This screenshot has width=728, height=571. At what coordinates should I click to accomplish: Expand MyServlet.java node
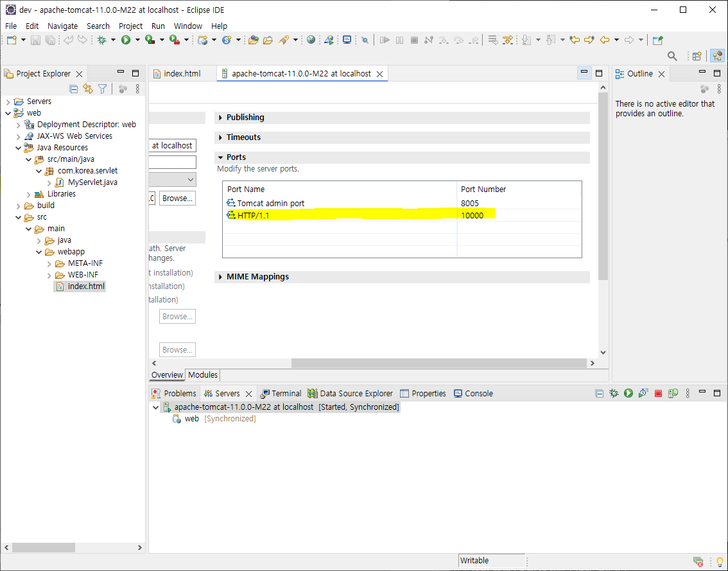[49, 182]
